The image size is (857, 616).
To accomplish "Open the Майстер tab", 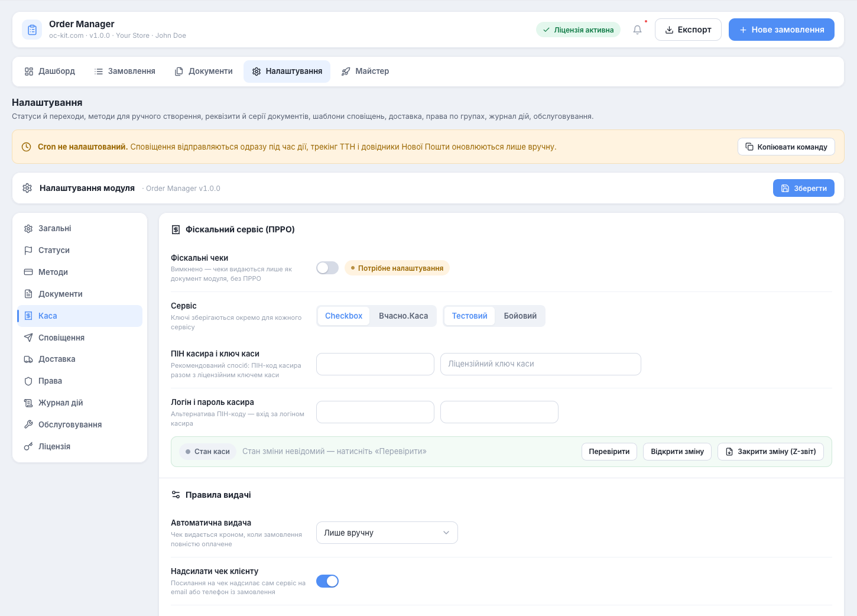I will click(365, 72).
